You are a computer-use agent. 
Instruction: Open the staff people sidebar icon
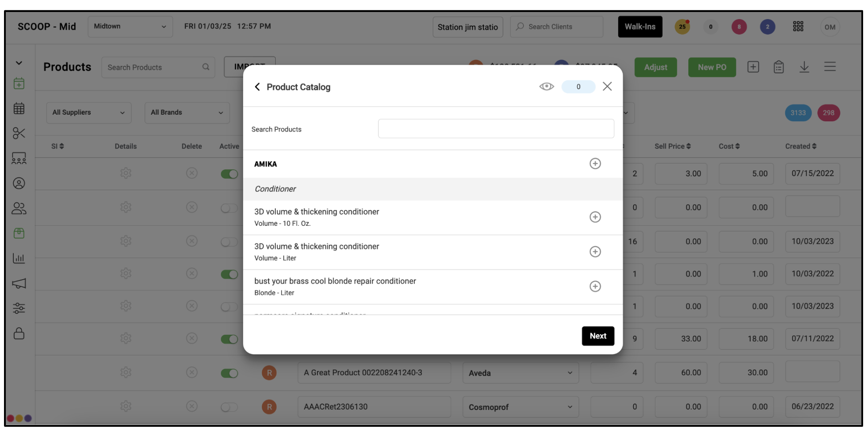click(x=19, y=208)
